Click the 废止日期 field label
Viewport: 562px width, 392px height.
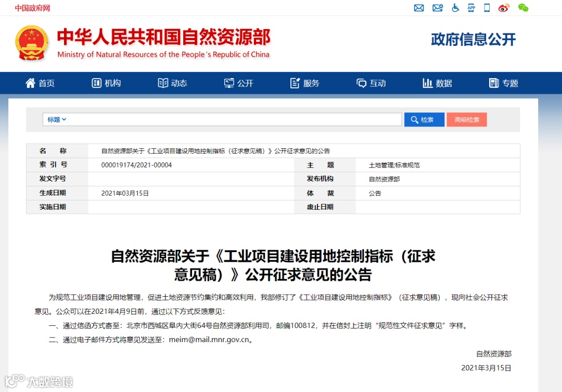pos(320,207)
